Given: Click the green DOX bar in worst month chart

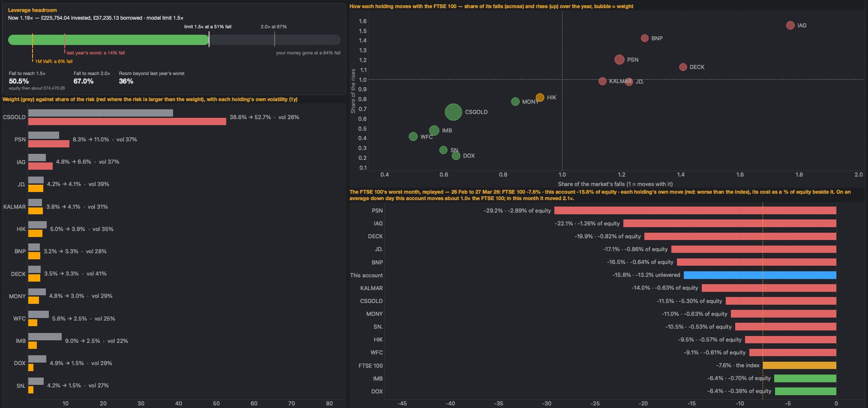Looking at the screenshot, I should (x=805, y=391).
